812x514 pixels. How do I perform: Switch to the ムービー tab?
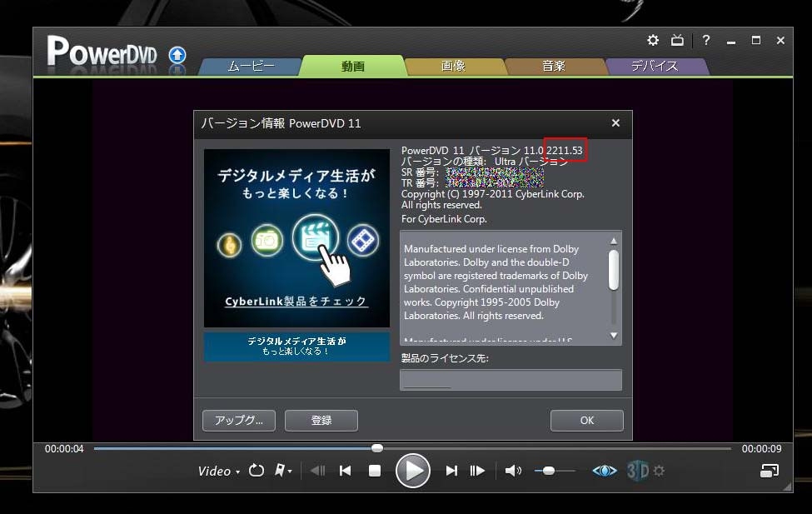252,67
